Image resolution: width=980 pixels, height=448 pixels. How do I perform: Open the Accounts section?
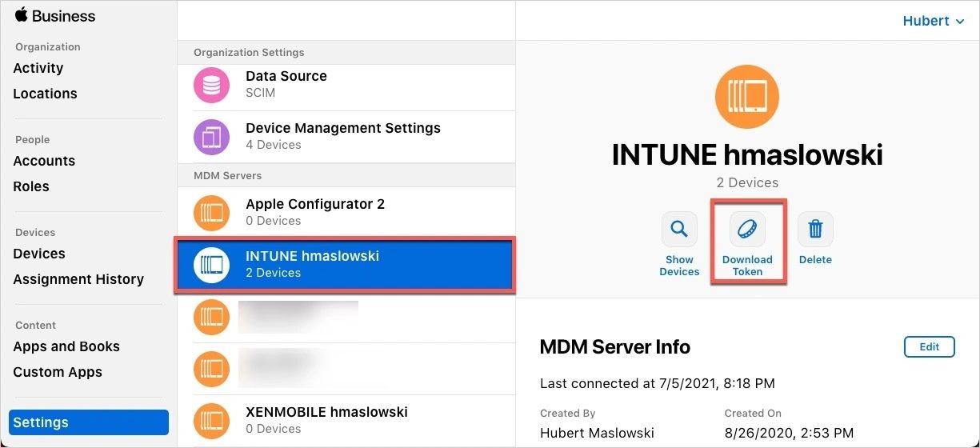click(44, 161)
